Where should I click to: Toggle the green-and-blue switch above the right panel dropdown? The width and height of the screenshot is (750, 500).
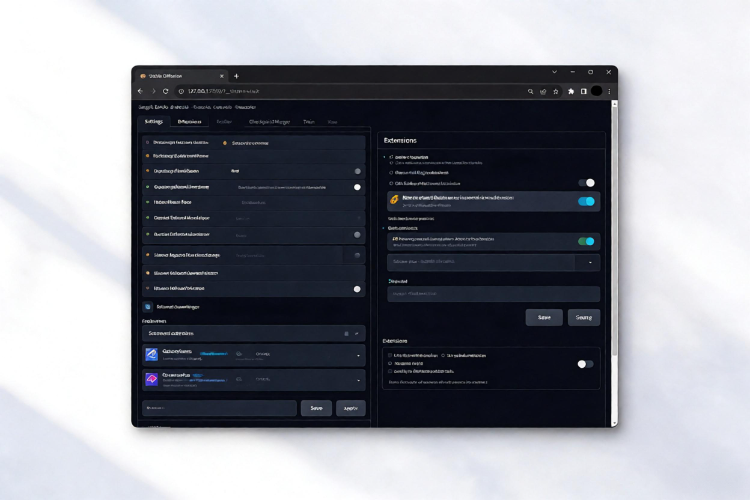[586, 241]
